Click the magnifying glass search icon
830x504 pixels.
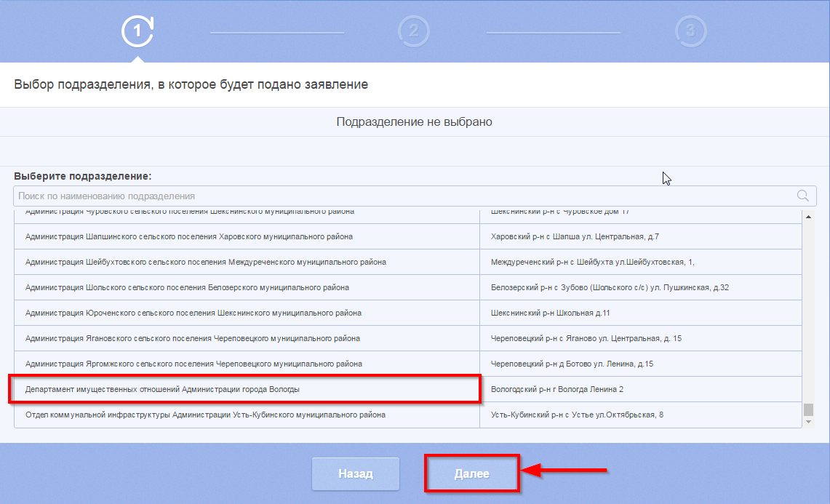click(803, 196)
